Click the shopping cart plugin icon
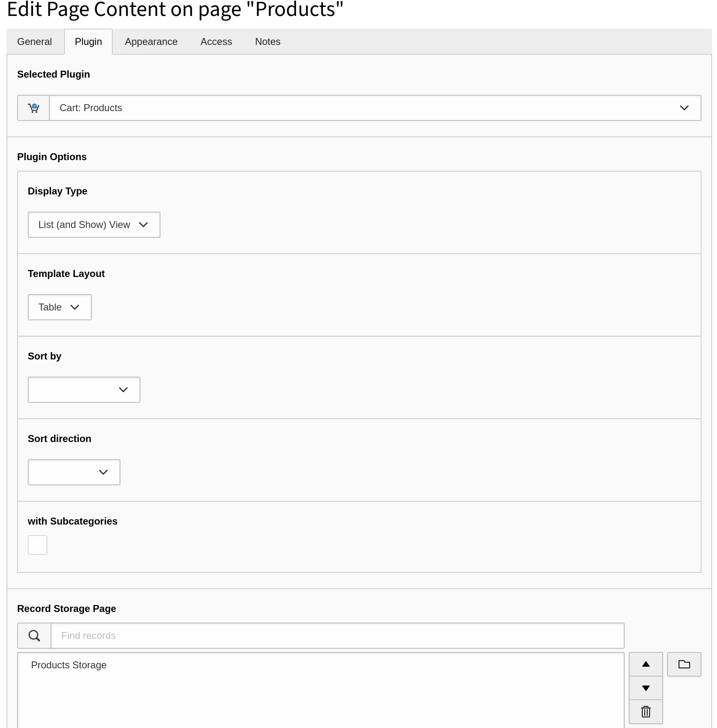 pyautogui.click(x=34, y=108)
